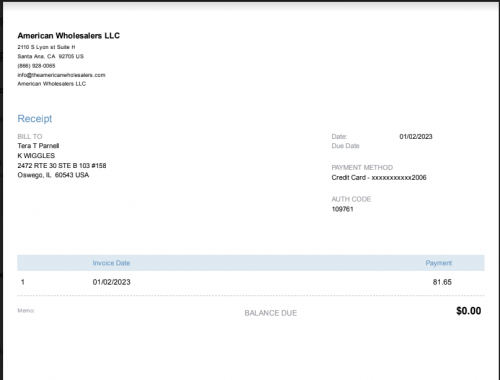
Task: Click the info@theamericanwholesalers.com email address
Action: tap(61, 75)
